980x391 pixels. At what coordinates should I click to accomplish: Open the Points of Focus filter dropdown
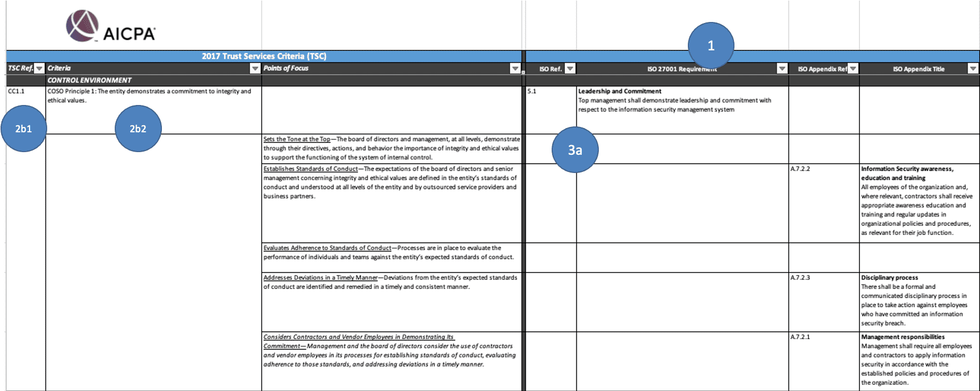click(x=515, y=69)
